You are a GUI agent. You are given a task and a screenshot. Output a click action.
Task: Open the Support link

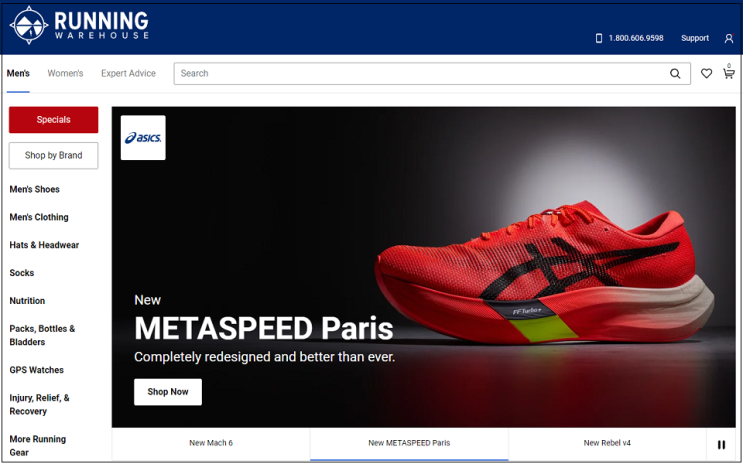(695, 38)
